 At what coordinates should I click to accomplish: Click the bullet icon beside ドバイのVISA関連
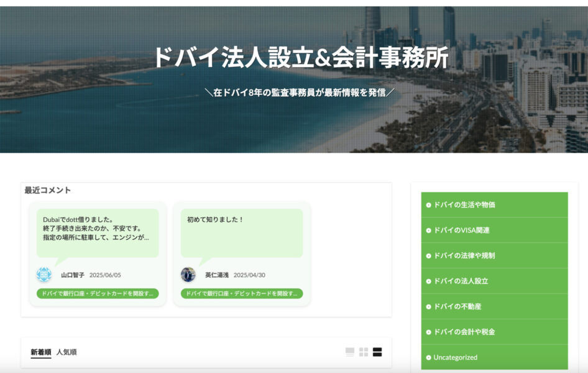pyautogui.click(x=429, y=231)
